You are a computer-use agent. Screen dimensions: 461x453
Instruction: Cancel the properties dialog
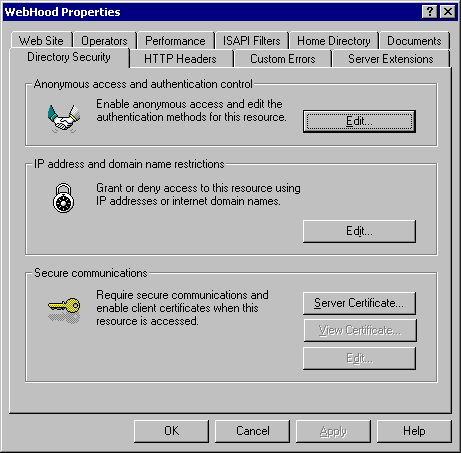(253, 431)
